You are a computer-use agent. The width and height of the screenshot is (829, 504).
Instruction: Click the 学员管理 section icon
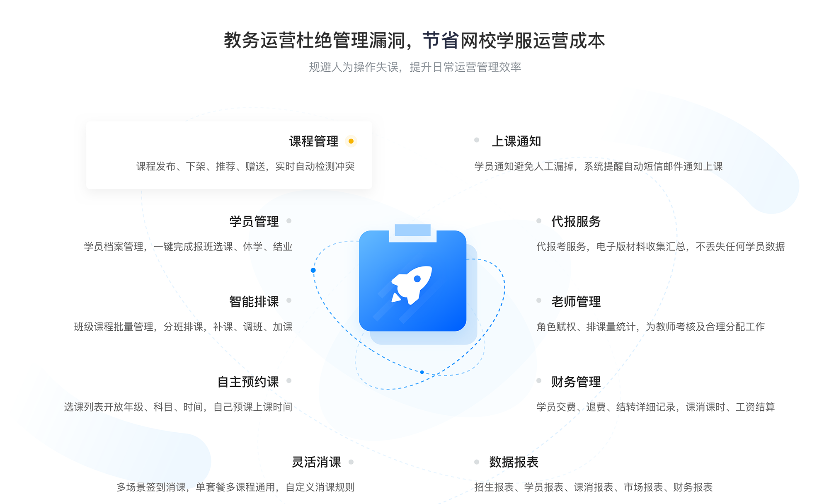tap(301, 219)
